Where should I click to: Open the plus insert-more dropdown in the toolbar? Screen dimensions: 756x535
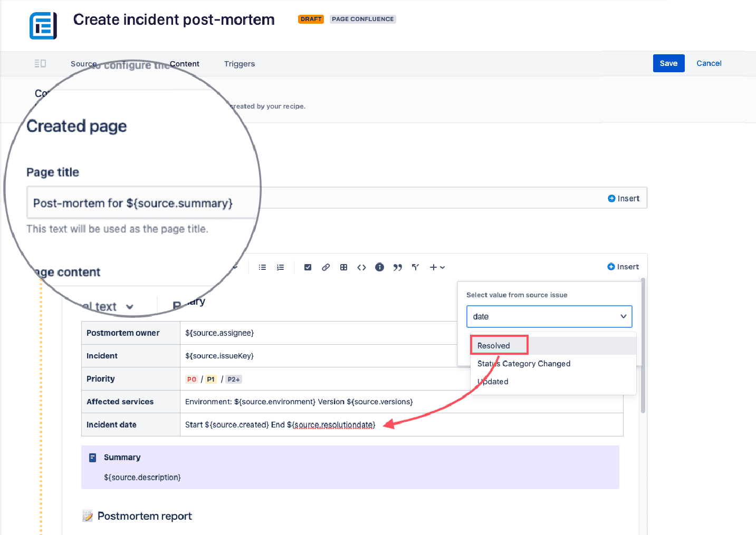click(437, 267)
